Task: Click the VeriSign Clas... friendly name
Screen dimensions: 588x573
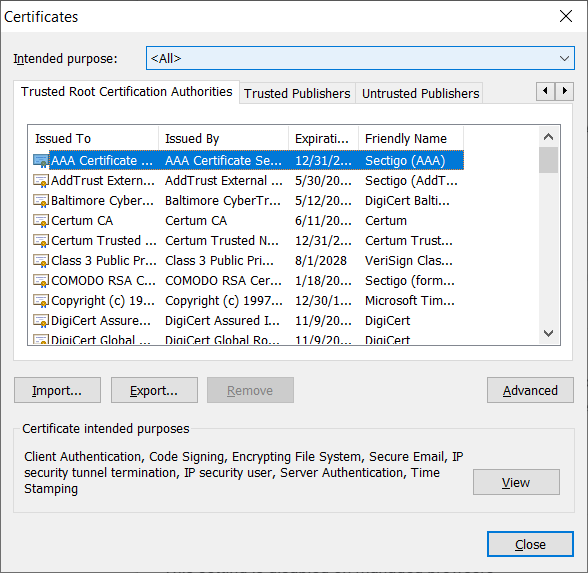Action: click(x=409, y=261)
